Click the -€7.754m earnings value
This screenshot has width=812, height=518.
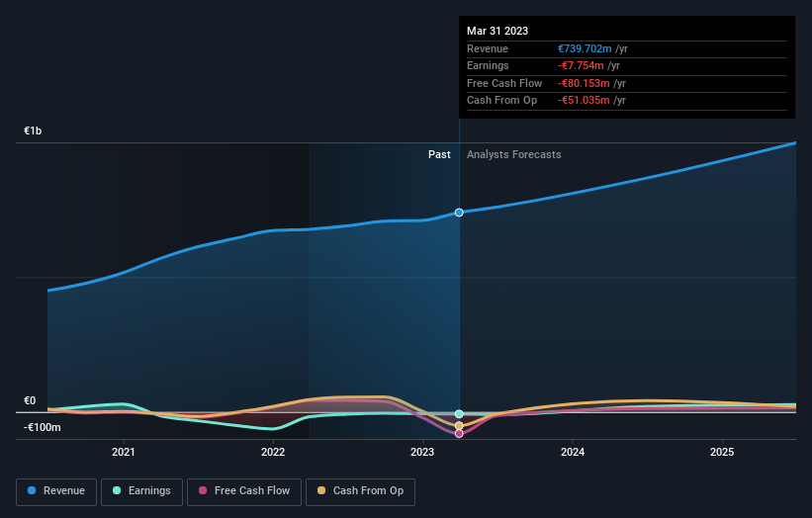[581, 65]
